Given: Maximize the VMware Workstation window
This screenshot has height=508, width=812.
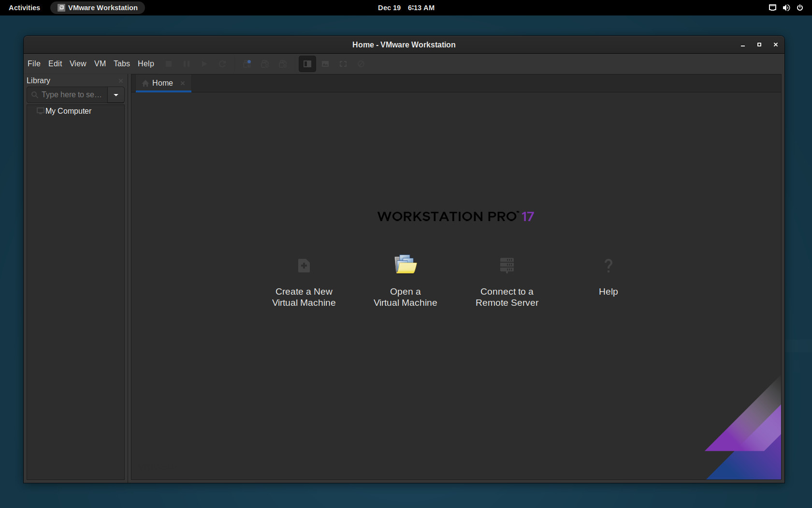Looking at the screenshot, I should (x=759, y=45).
